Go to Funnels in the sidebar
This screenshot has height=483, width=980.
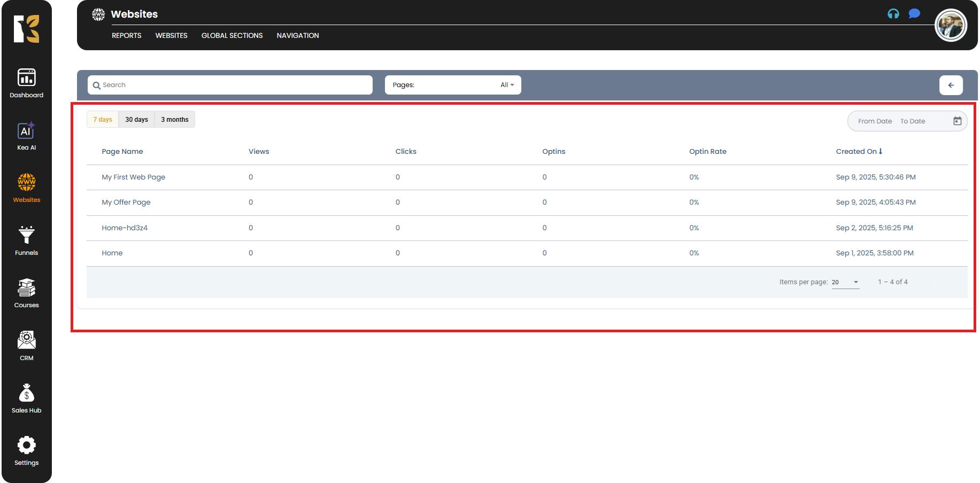26,236
